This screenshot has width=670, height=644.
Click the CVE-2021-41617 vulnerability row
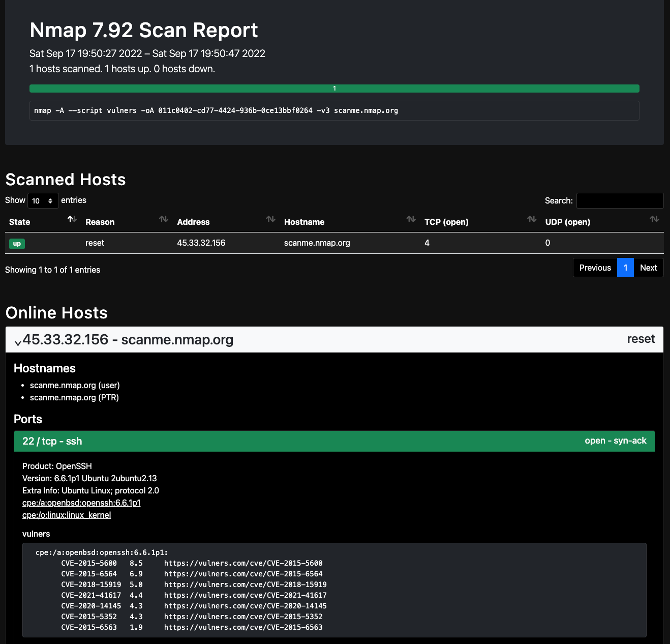(194, 595)
